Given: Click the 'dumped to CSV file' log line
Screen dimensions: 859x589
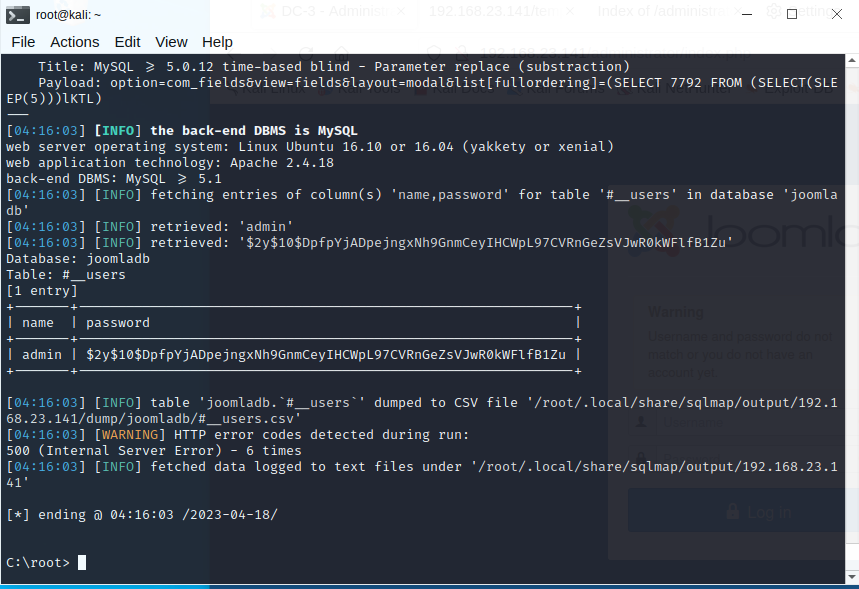Looking at the screenshot, I should pos(422,411).
